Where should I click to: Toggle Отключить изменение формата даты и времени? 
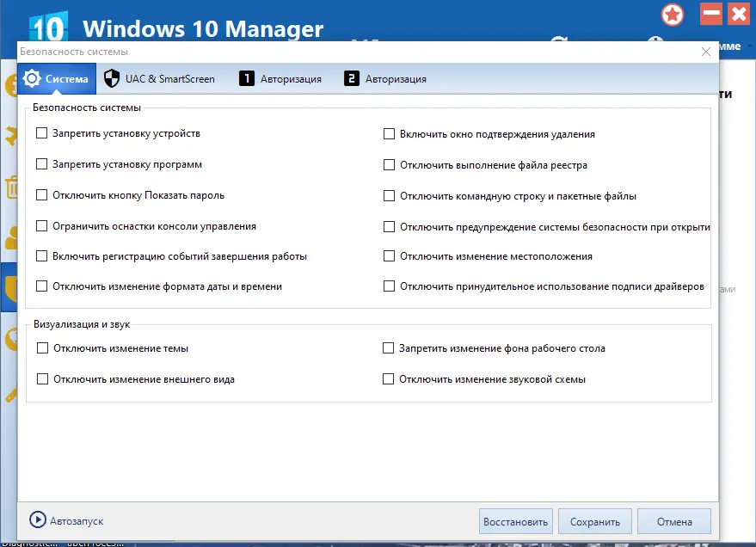point(42,286)
